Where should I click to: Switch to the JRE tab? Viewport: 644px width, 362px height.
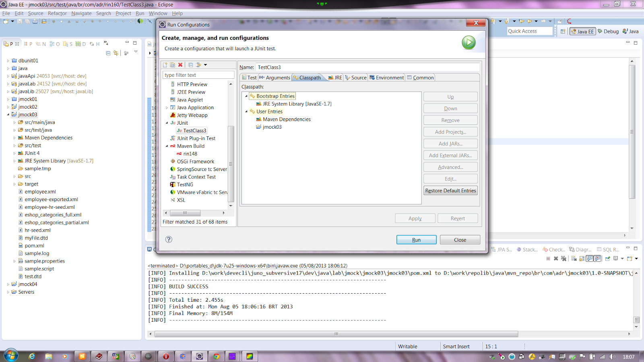point(335,78)
